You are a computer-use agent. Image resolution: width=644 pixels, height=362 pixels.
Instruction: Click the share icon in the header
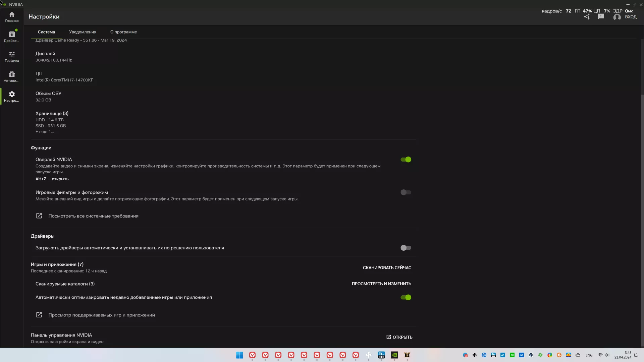pos(587,17)
